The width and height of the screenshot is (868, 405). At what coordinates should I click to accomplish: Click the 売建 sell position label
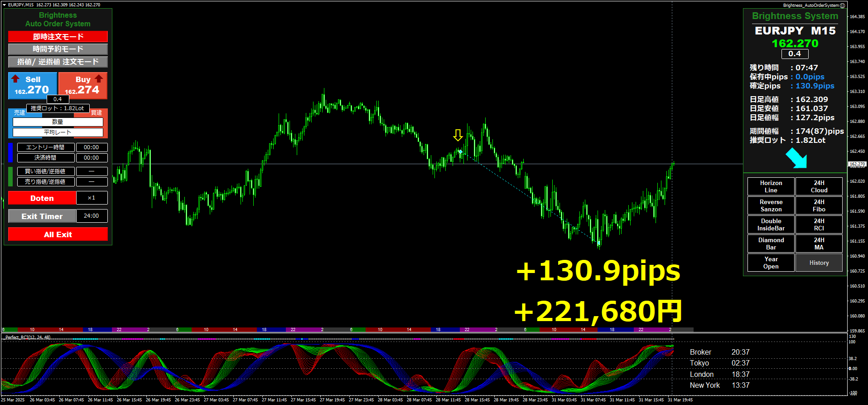19,112
